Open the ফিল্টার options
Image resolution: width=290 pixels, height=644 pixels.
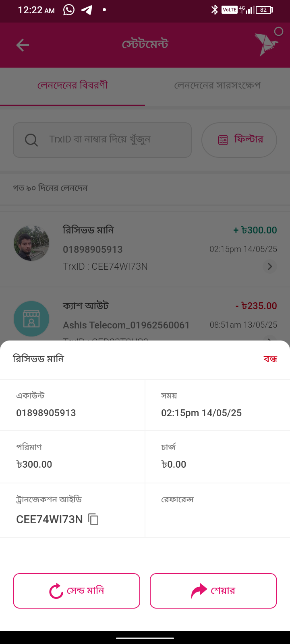coord(239,140)
